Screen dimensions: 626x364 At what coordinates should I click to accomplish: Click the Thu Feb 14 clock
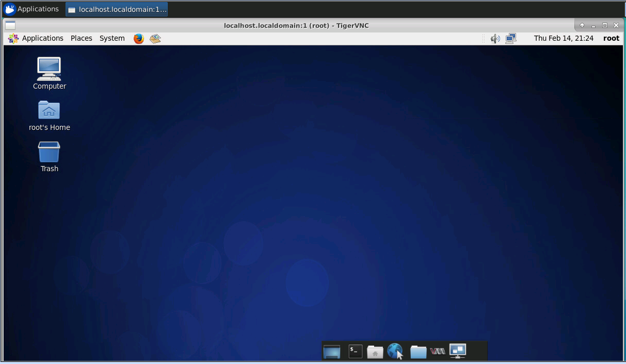[x=564, y=39]
